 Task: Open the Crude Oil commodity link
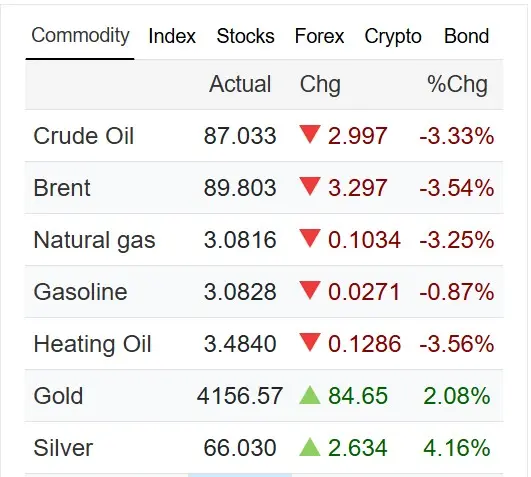click(84, 136)
